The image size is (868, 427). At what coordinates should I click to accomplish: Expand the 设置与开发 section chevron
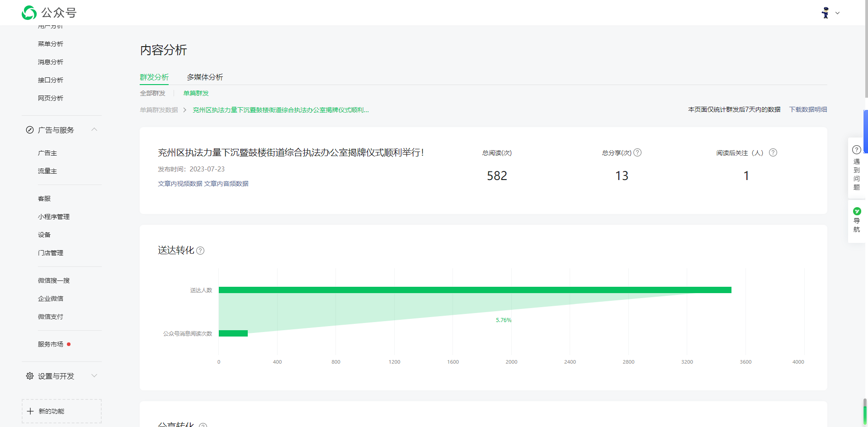click(94, 376)
